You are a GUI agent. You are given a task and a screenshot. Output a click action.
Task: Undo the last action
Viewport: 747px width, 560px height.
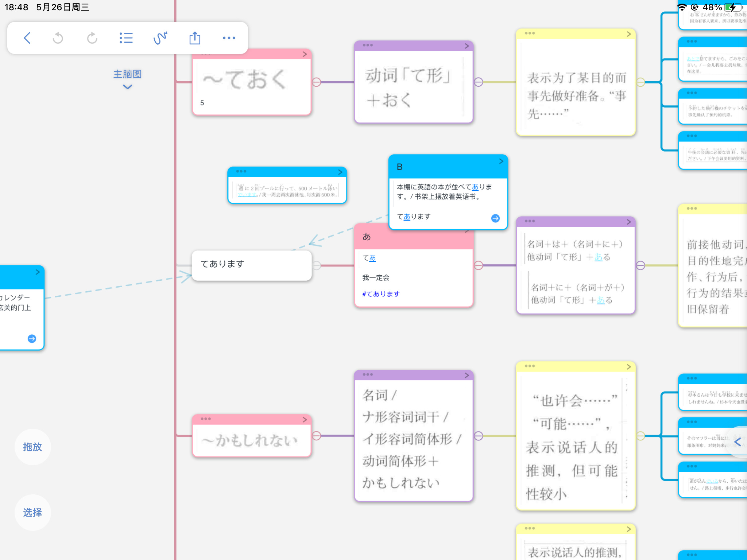pos(58,38)
